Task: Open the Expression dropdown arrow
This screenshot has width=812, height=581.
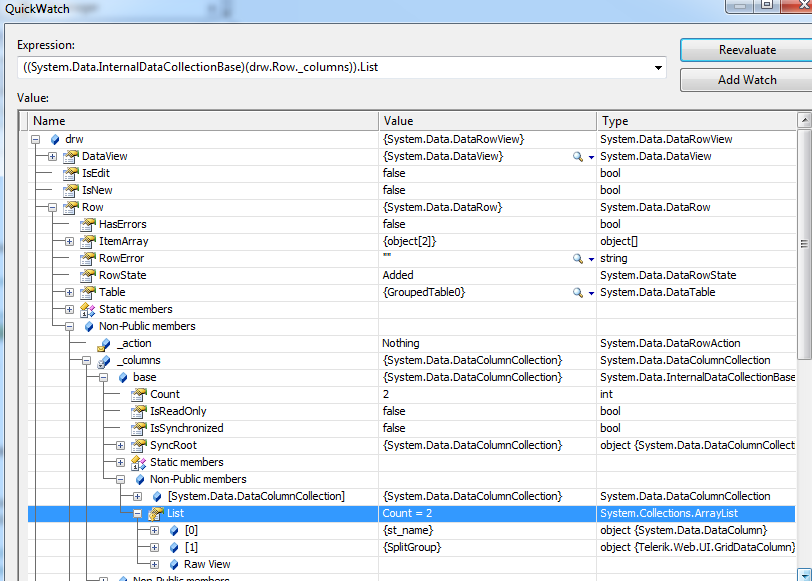Action: [657, 68]
